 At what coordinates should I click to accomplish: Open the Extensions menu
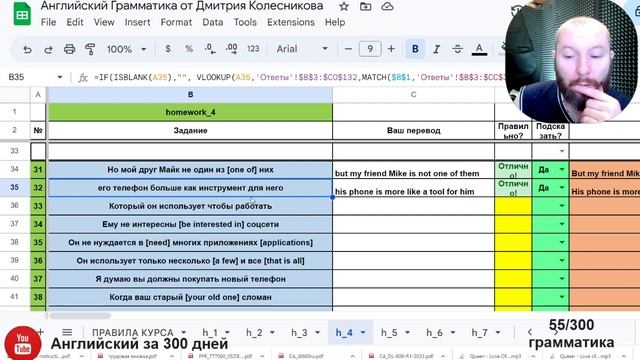pyautogui.click(x=291, y=22)
